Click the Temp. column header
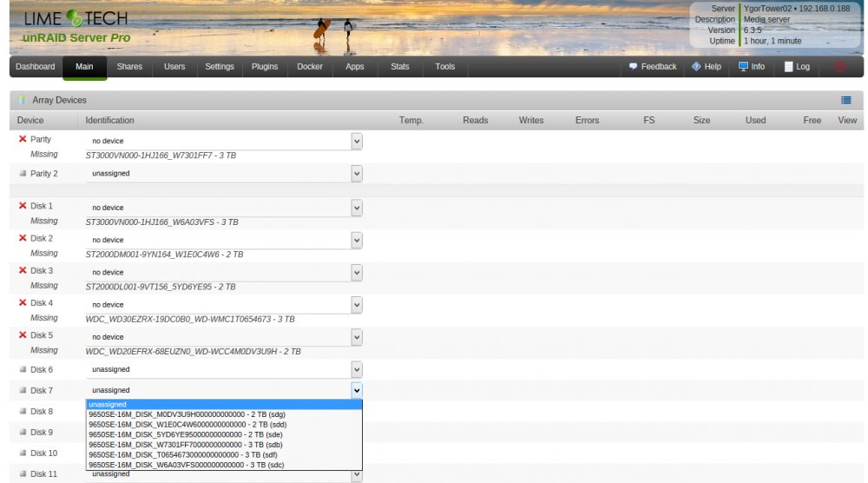 click(411, 120)
